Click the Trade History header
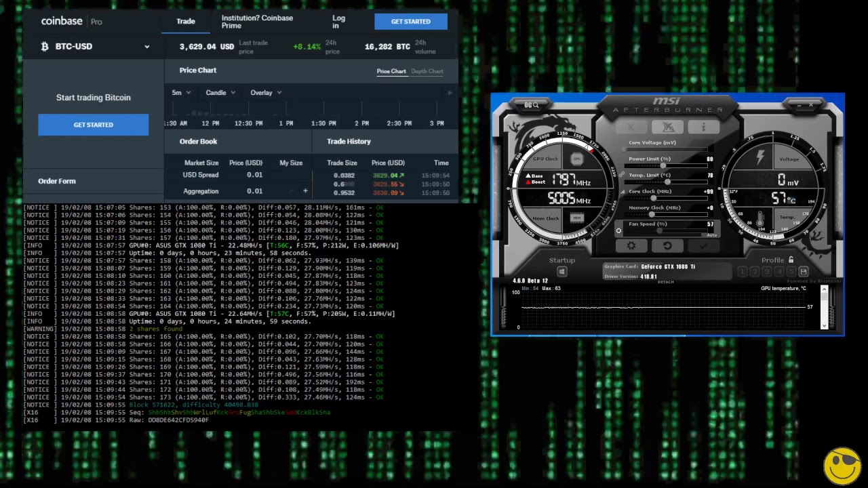This screenshot has height=488, width=868. [349, 141]
